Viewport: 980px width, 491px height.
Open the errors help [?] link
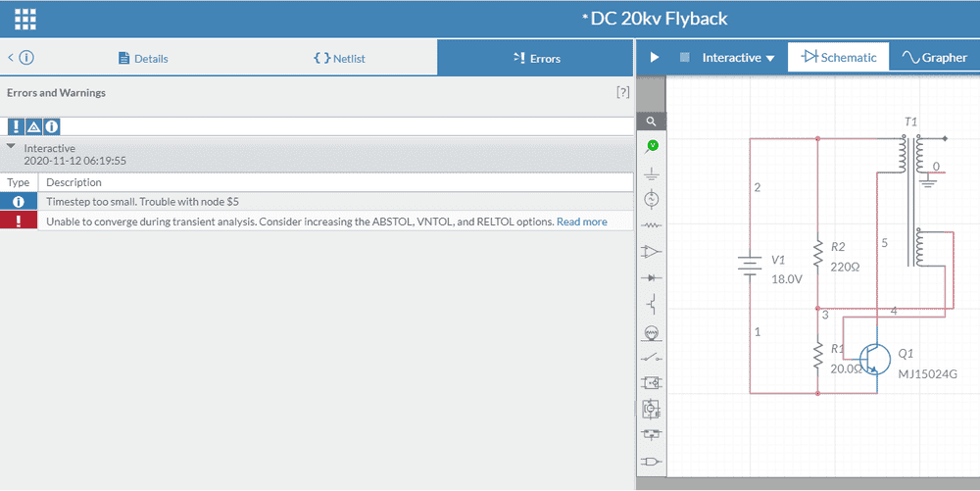pos(622,92)
